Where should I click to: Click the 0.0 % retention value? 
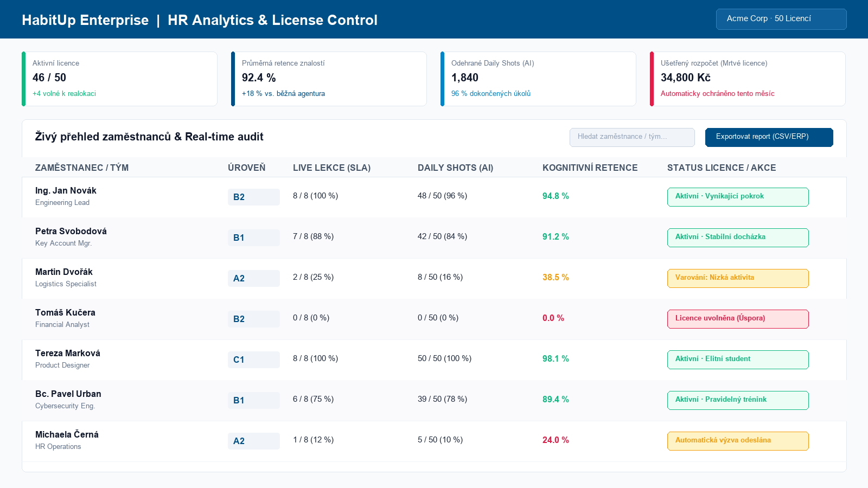553,318
